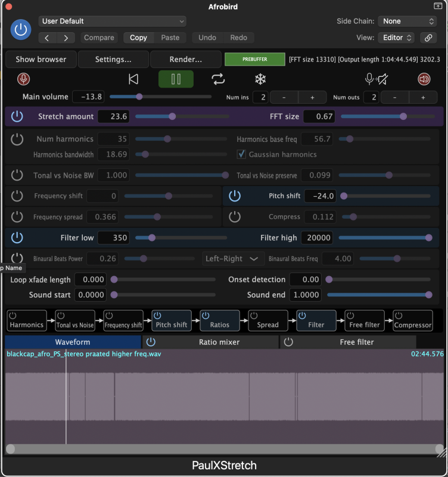Click the red speaker mute icon
Viewport: 448px width, 477px height.
click(x=424, y=79)
